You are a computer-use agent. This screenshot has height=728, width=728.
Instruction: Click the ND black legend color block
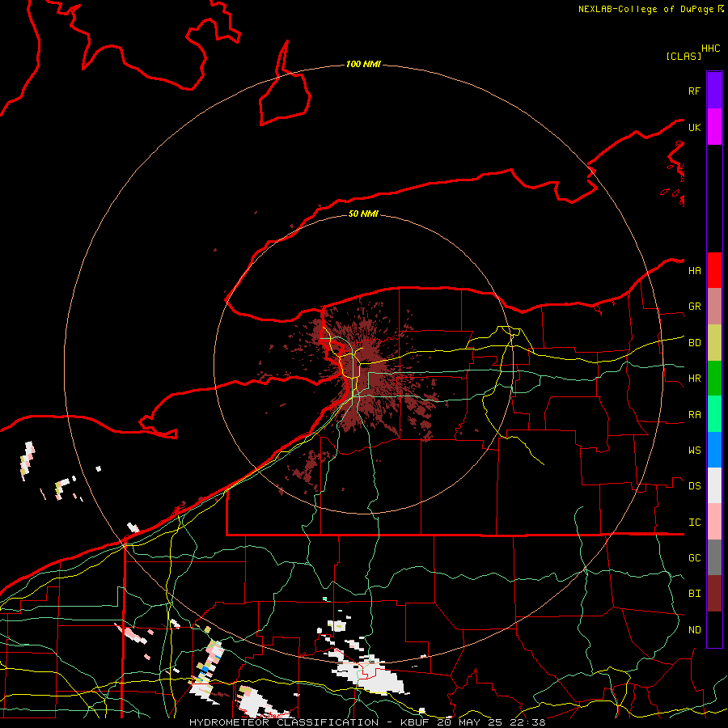click(x=714, y=629)
